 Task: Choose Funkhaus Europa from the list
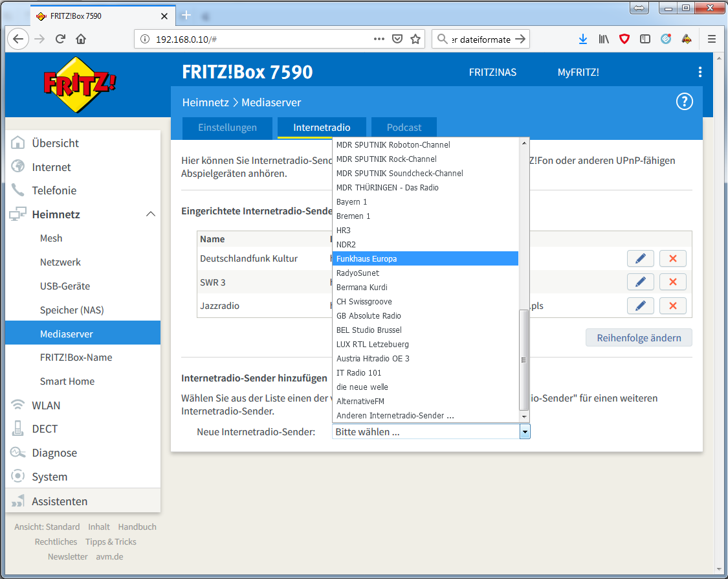425,259
